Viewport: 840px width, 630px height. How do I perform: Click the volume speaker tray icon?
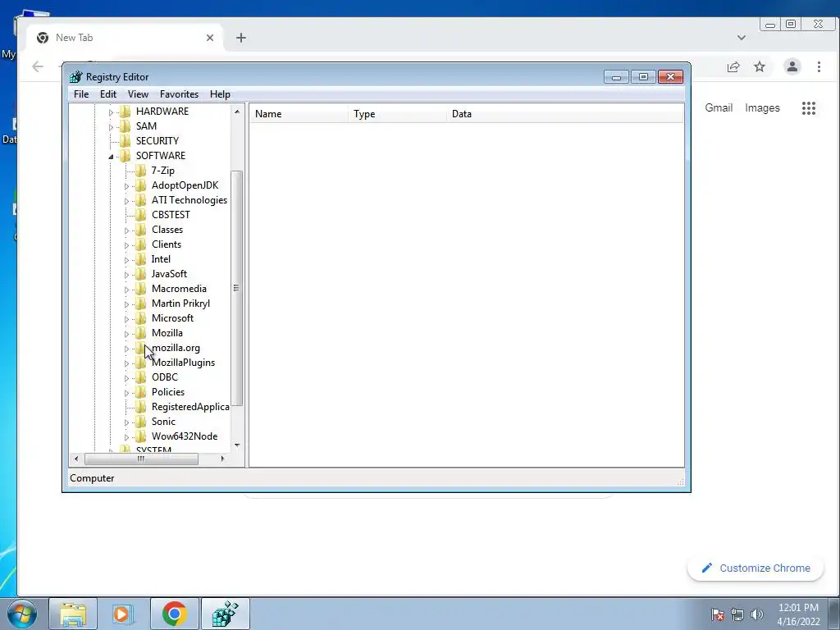tap(757, 614)
